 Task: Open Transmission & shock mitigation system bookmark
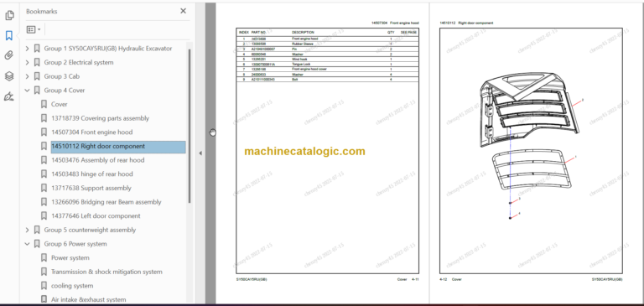point(106,272)
